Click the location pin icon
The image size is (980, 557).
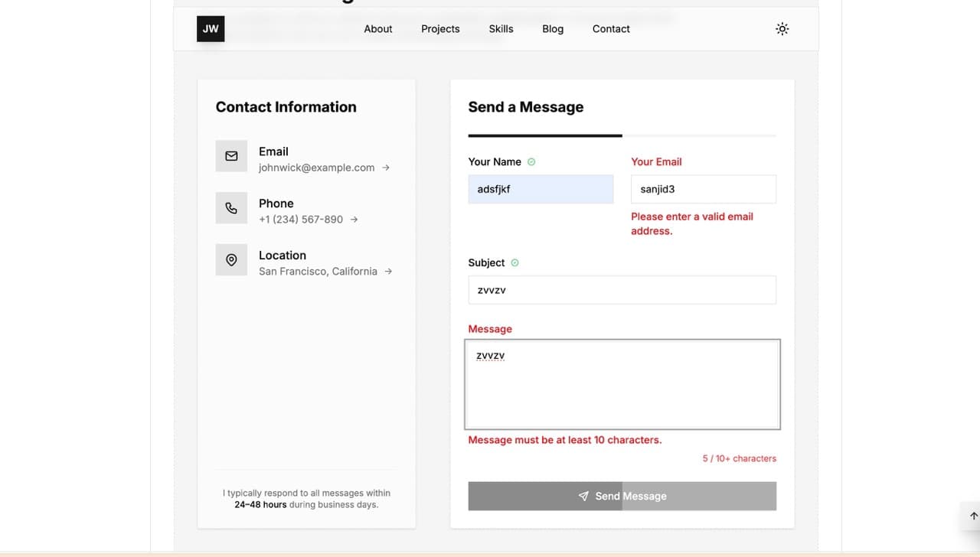(x=231, y=260)
